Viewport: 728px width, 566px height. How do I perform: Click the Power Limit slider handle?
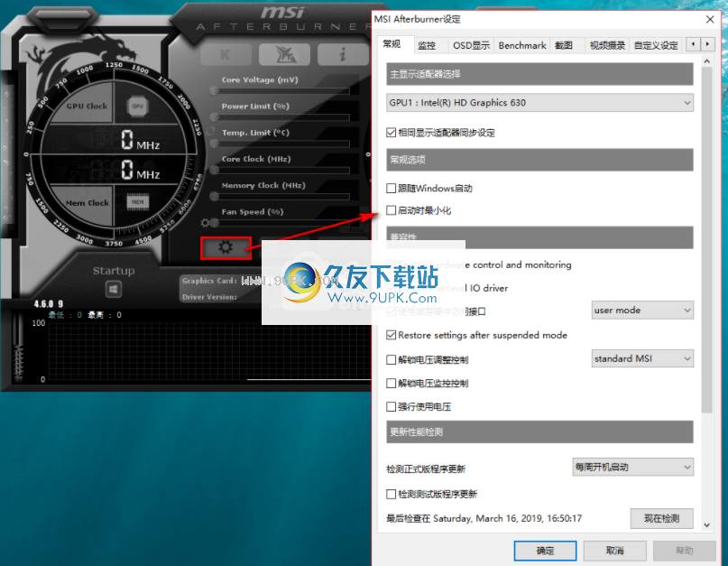214,117
